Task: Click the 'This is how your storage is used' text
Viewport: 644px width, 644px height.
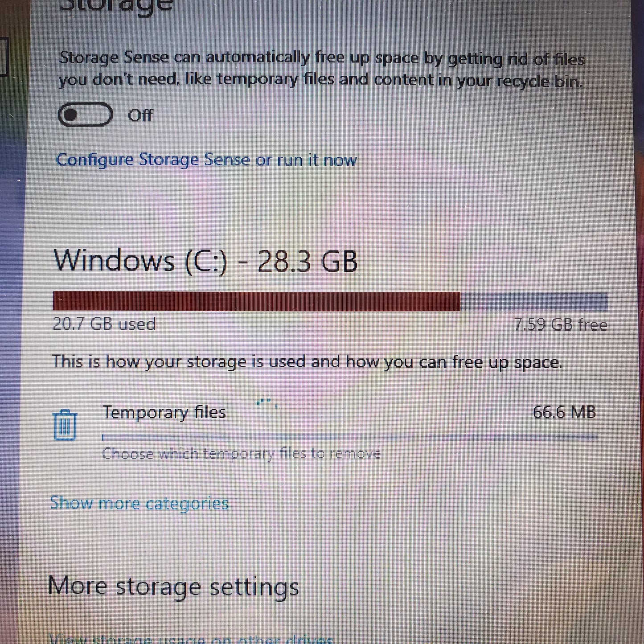Action: (307, 362)
